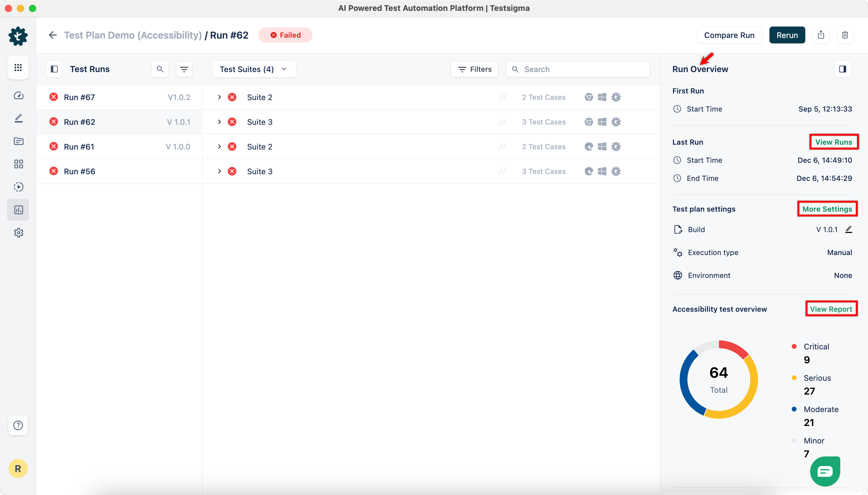868x495 pixels.
Task: Open View Report for accessibility test overview
Action: (831, 308)
